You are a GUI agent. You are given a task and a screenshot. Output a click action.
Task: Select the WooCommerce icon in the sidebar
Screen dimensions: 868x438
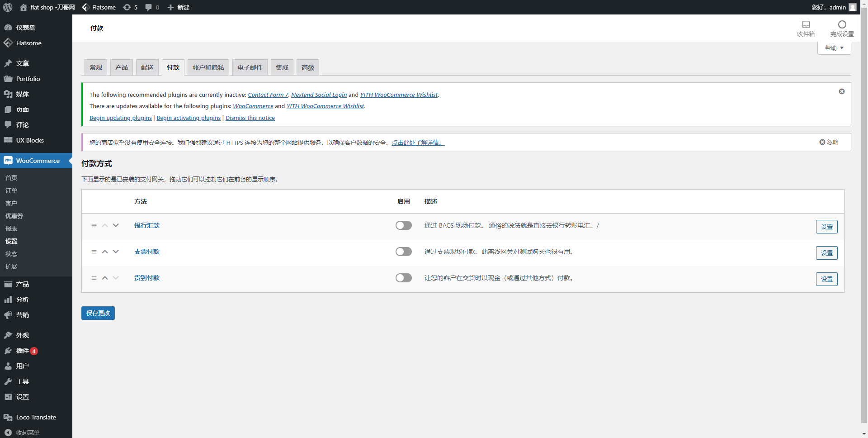tap(8, 161)
